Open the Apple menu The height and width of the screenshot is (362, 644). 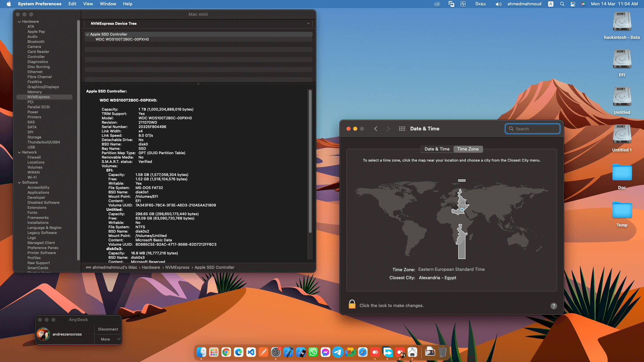pyautogui.click(x=9, y=4)
